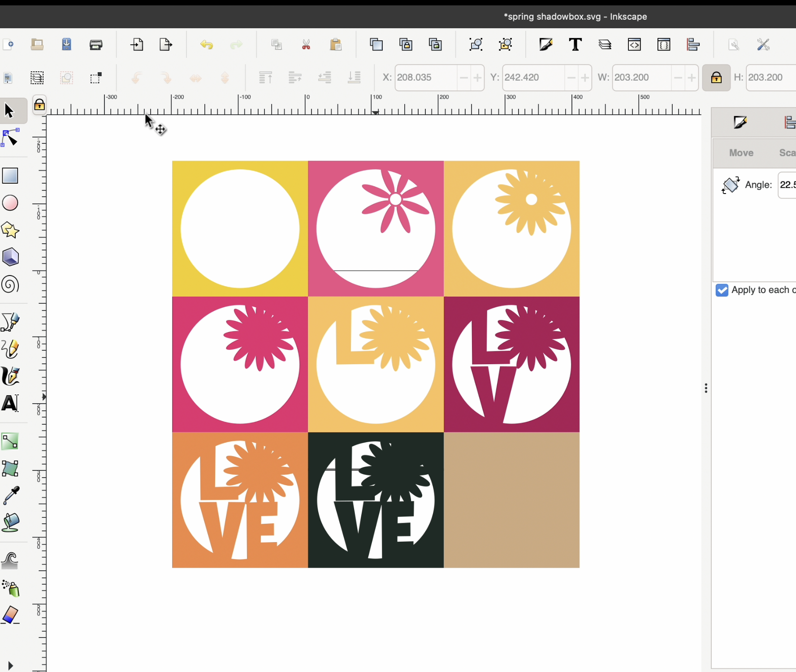Select the Node editing tool

tap(10, 138)
